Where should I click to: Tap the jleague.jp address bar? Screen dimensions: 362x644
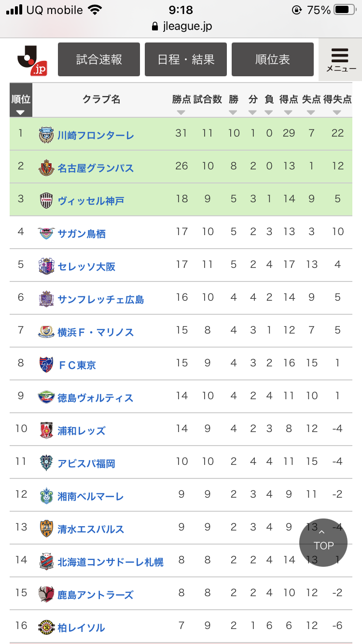coord(181,26)
